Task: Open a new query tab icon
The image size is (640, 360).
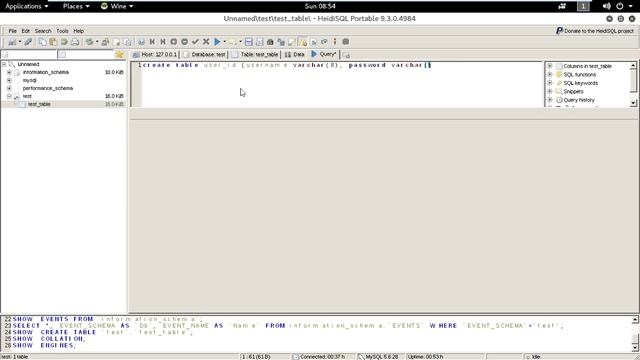Action: point(346,55)
